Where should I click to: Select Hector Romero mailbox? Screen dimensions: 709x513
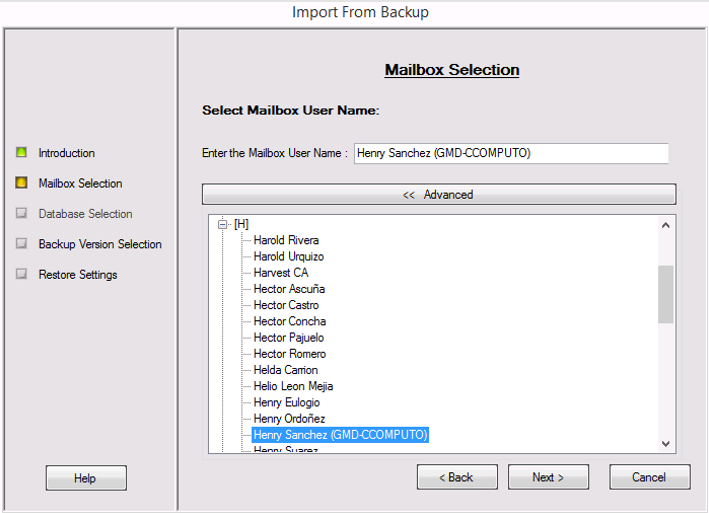pos(290,354)
